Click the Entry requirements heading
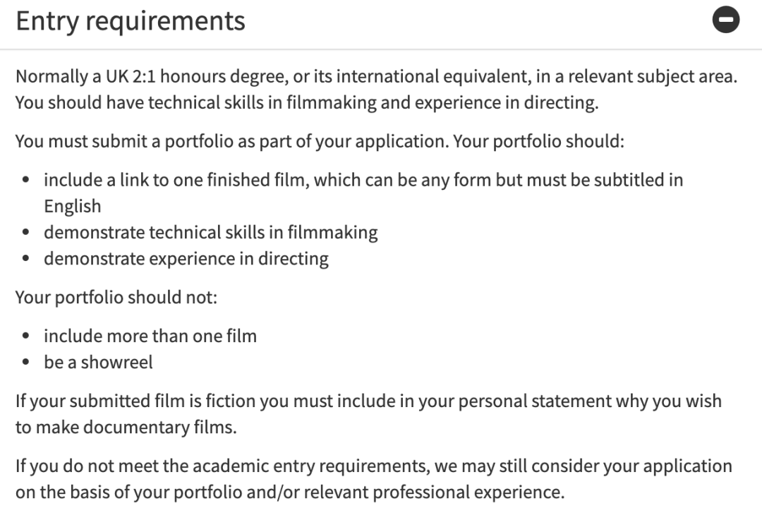This screenshot has width=762, height=532. pyautogui.click(x=131, y=20)
